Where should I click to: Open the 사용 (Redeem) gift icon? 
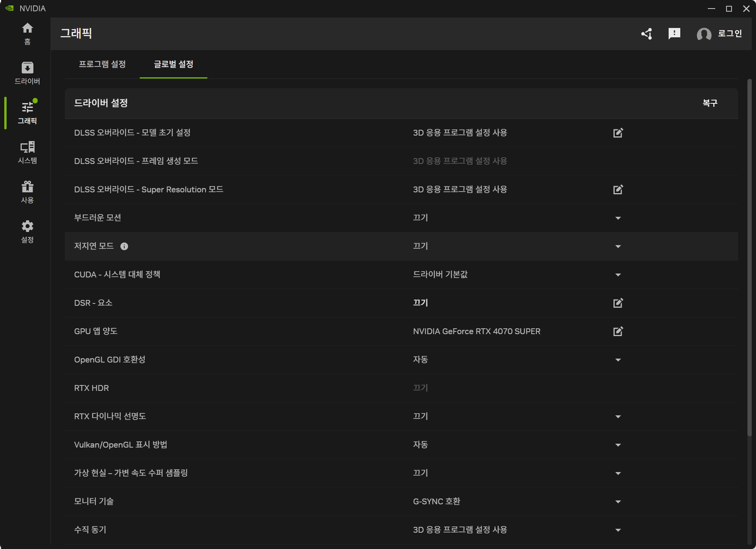point(27,192)
